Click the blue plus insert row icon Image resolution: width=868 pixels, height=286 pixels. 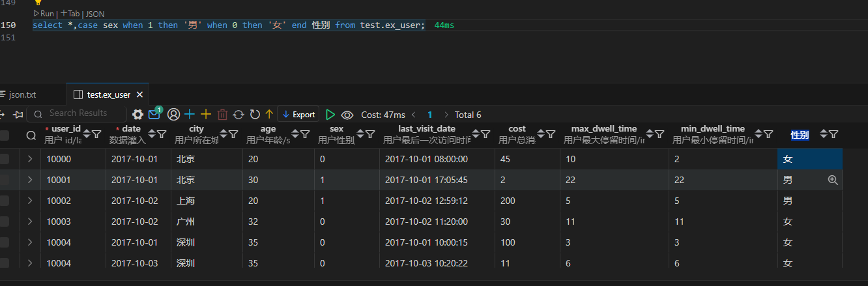[x=190, y=115]
